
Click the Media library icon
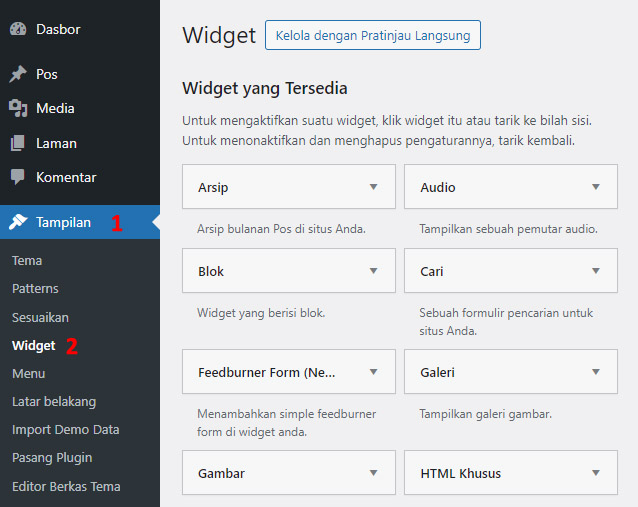[18, 108]
